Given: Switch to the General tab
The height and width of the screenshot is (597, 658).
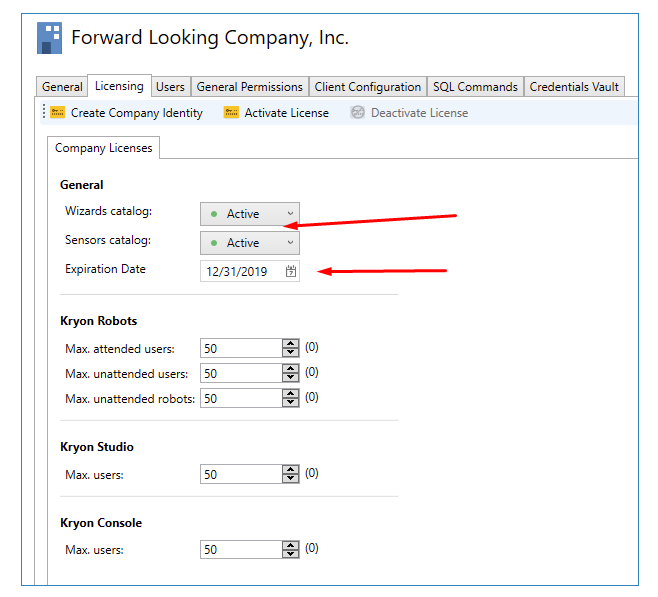Looking at the screenshot, I should pyautogui.click(x=62, y=87).
